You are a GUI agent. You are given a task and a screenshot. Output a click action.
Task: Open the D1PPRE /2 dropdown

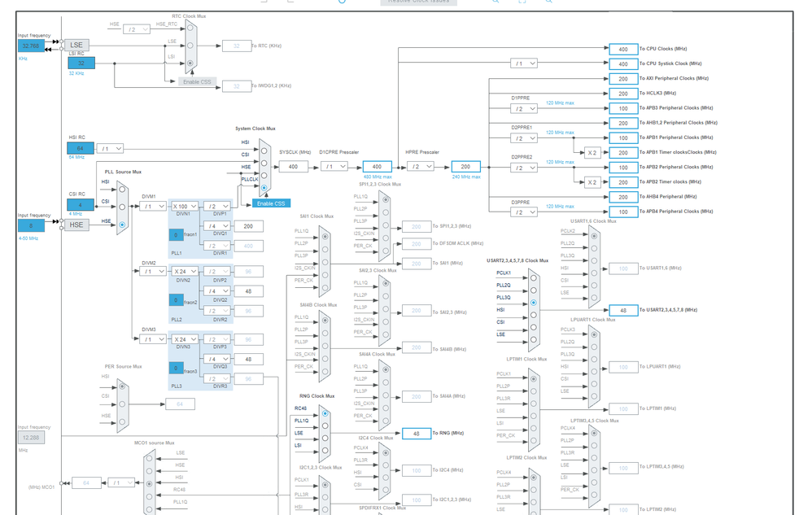pos(523,109)
